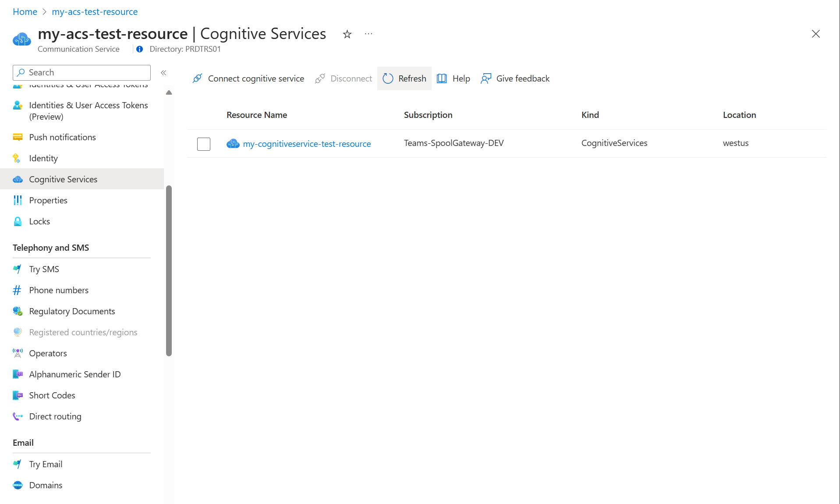The height and width of the screenshot is (504, 840).
Task: Click the sidebar vertical scrollbar thumb
Action: click(169, 271)
